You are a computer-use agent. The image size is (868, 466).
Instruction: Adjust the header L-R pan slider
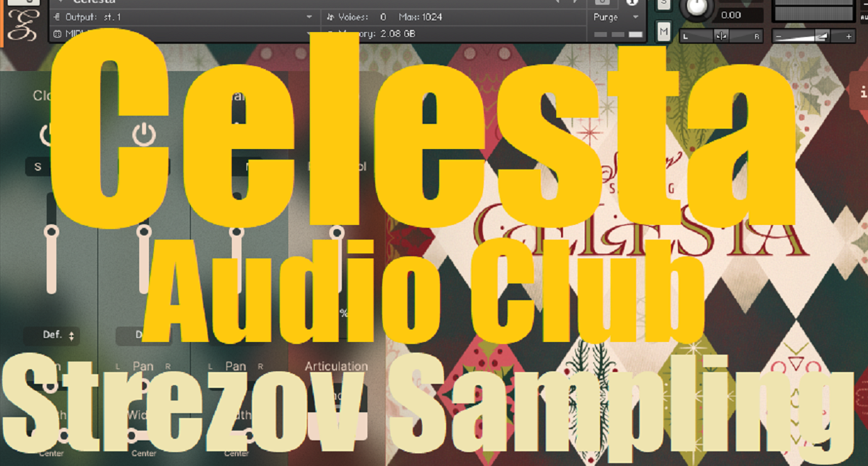tap(721, 36)
